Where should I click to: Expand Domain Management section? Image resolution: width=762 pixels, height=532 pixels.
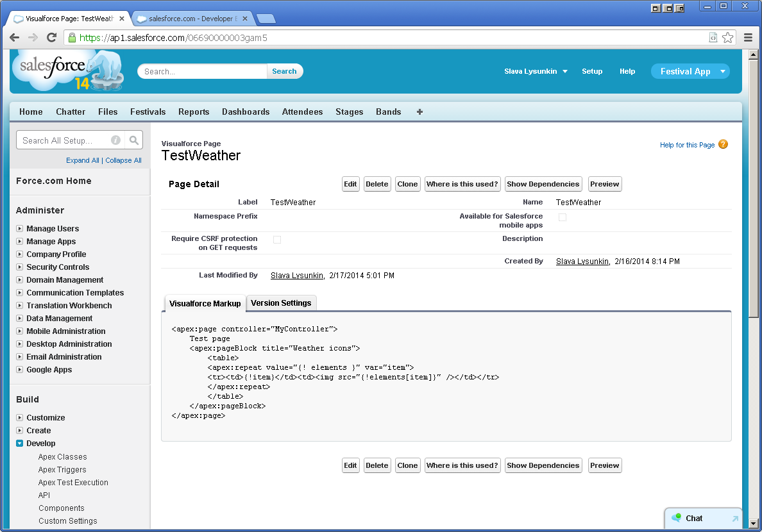coord(19,280)
